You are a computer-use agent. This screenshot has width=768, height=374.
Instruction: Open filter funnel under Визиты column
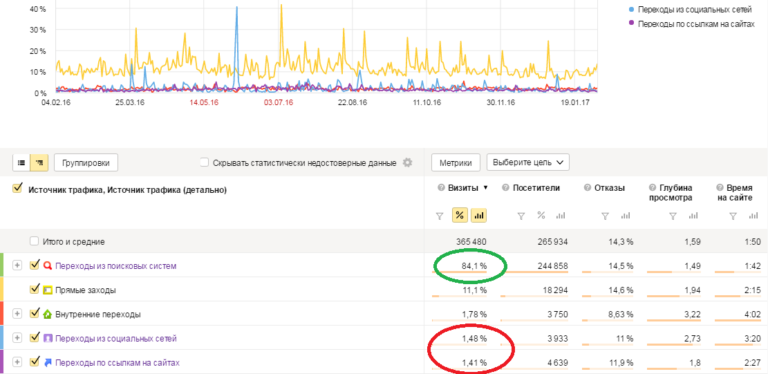click(439, 215)
